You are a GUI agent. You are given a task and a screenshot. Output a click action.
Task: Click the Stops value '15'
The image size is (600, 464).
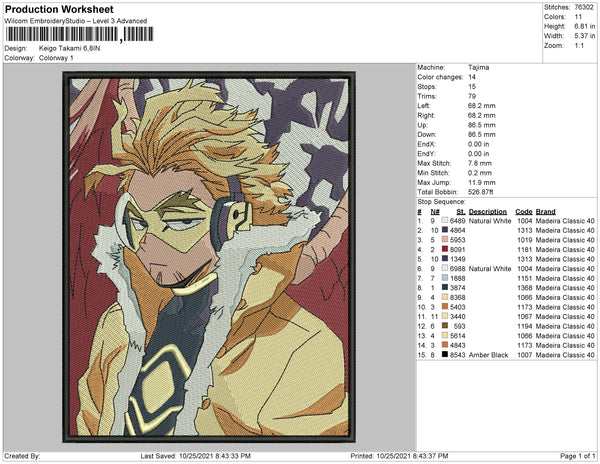tap(472, 86)
